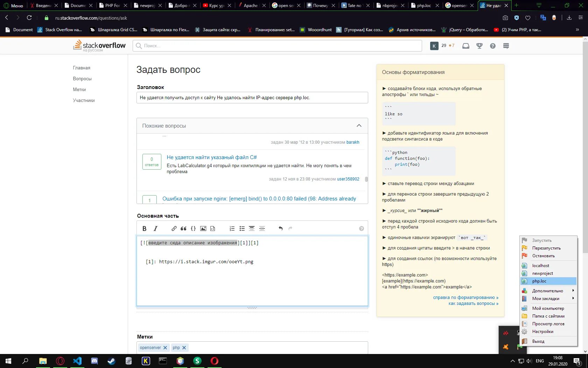Open achievements trophy icon

[479, 46]
